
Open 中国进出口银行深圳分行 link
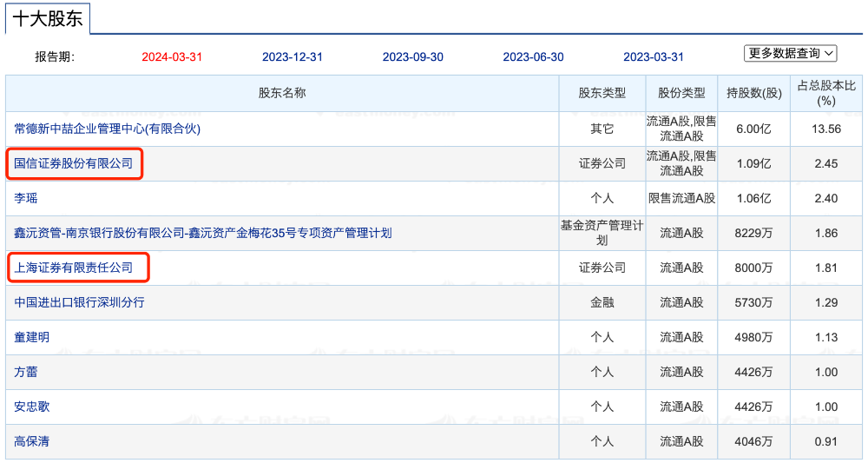pos(79,302)
